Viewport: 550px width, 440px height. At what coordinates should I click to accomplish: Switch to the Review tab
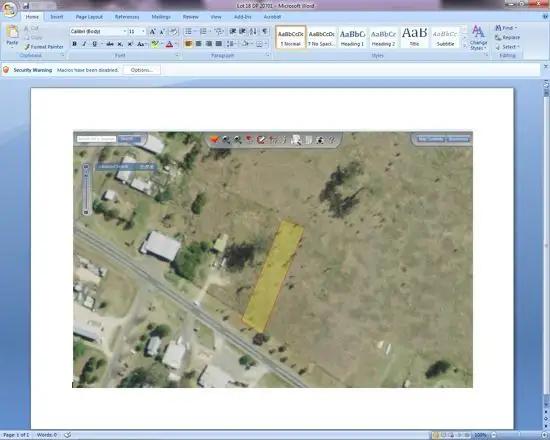tap(190, 17)
